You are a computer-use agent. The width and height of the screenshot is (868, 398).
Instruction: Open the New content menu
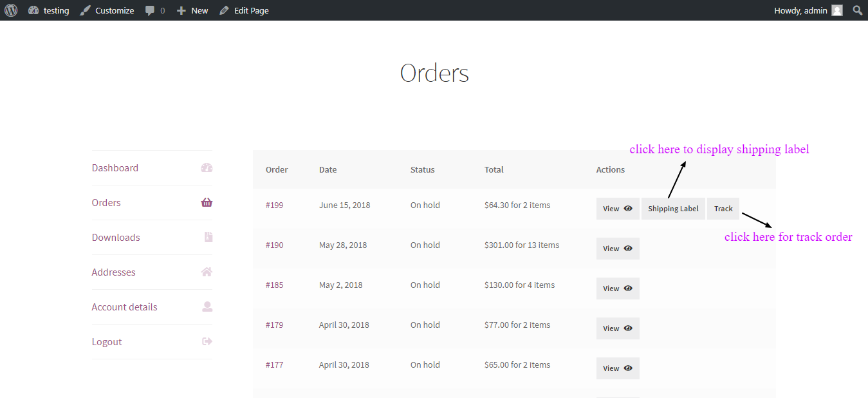click(199, 10)
